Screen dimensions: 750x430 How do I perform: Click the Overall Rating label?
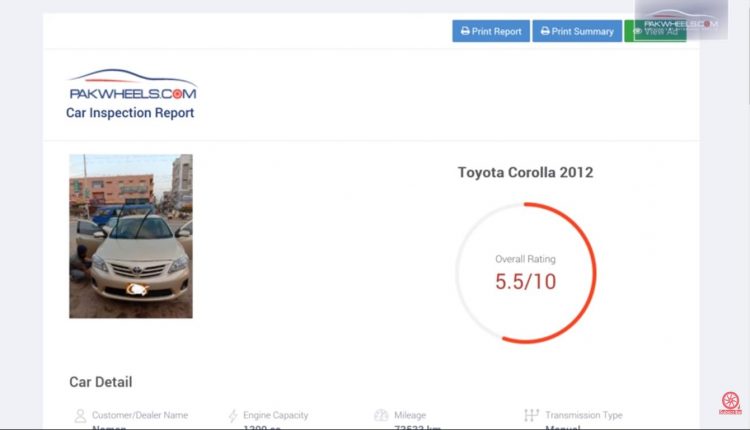(x=525, y=259)
